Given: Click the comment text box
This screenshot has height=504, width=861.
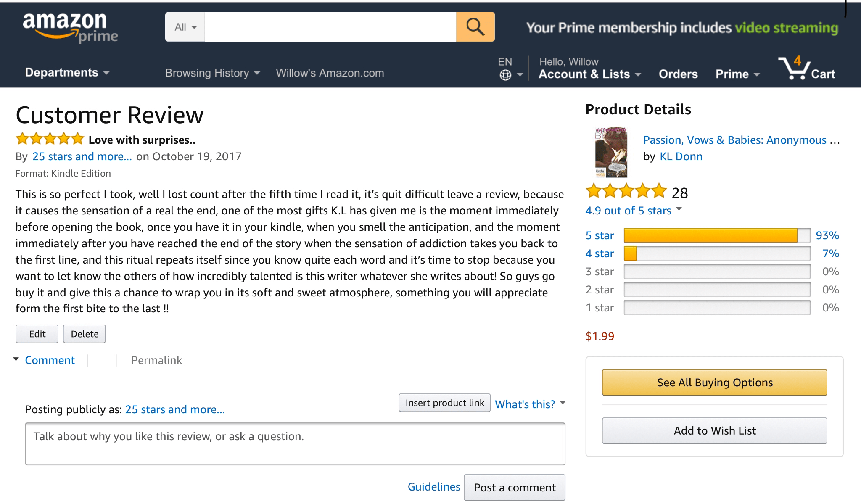Looking at the screenshot, I should (295, 444).
